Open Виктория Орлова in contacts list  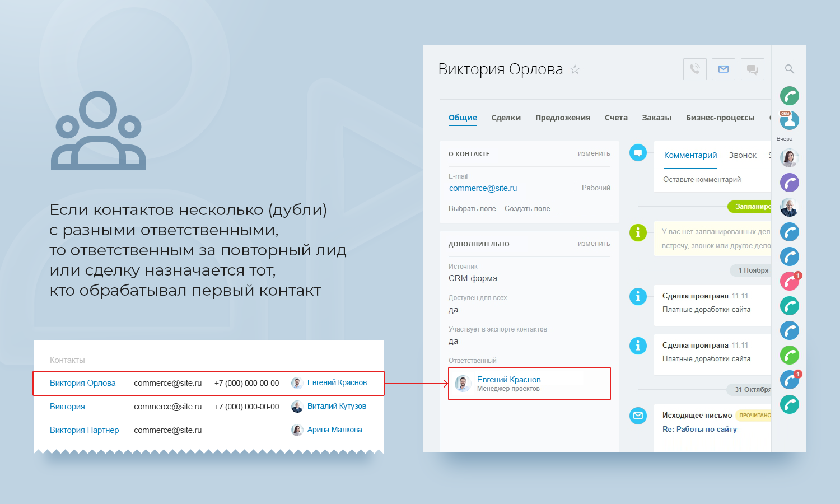[x=82, y=383]
